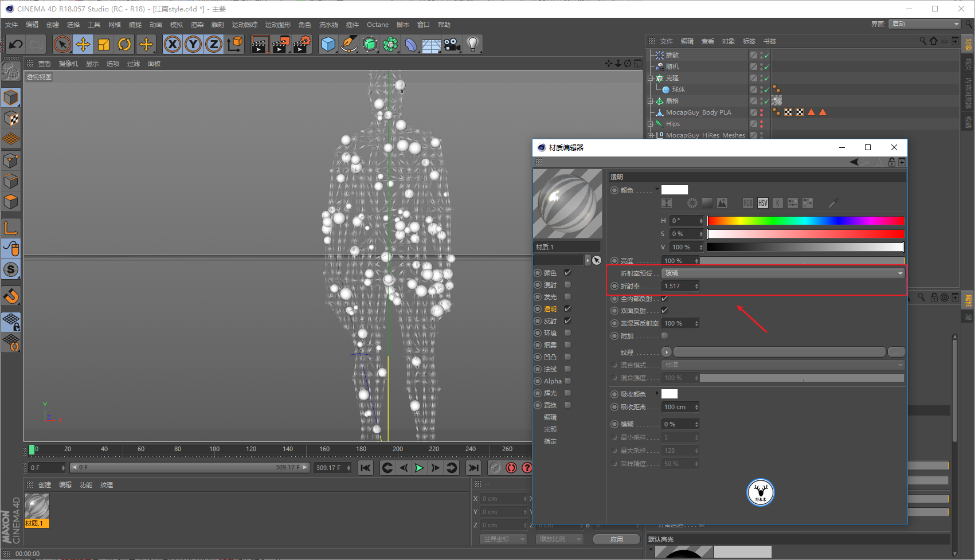The height and width of the screenshot is (560, 975).
Task: Select the 指定 material channel
Action: [x=550, y=441]
